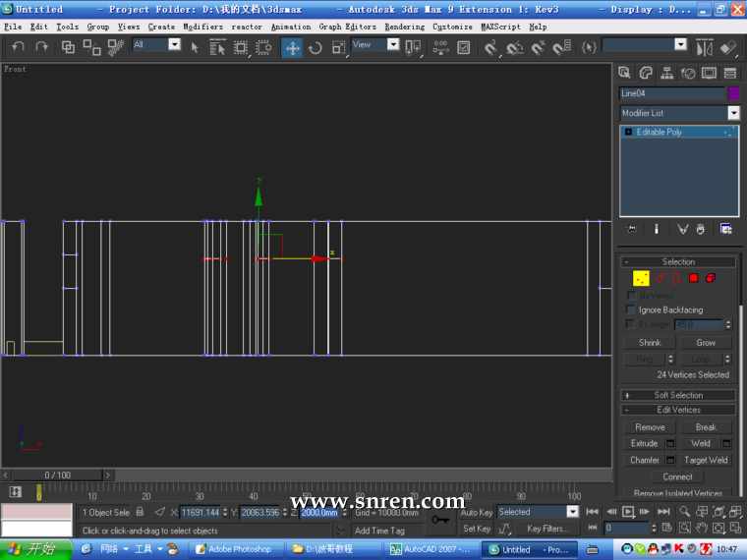Toggle the By Vertex checkbox
The image size is (747, 560).
point(631,296)
